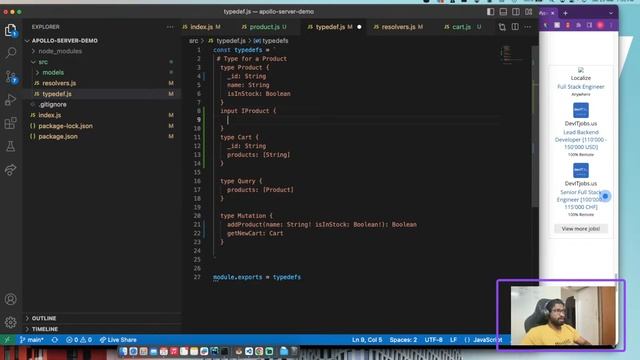
Task: Click the Synchronize Changes icon in status bar
Action: tap(55, 340)
